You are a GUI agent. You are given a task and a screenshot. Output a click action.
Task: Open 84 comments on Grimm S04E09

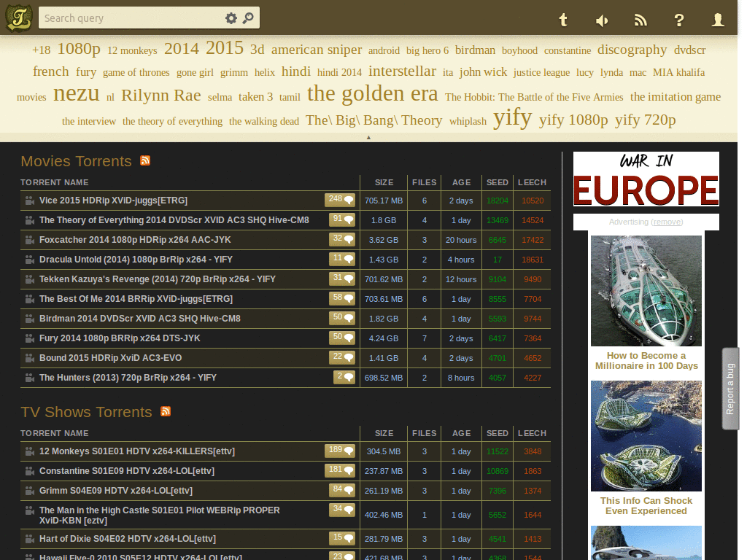pos(342,490)
